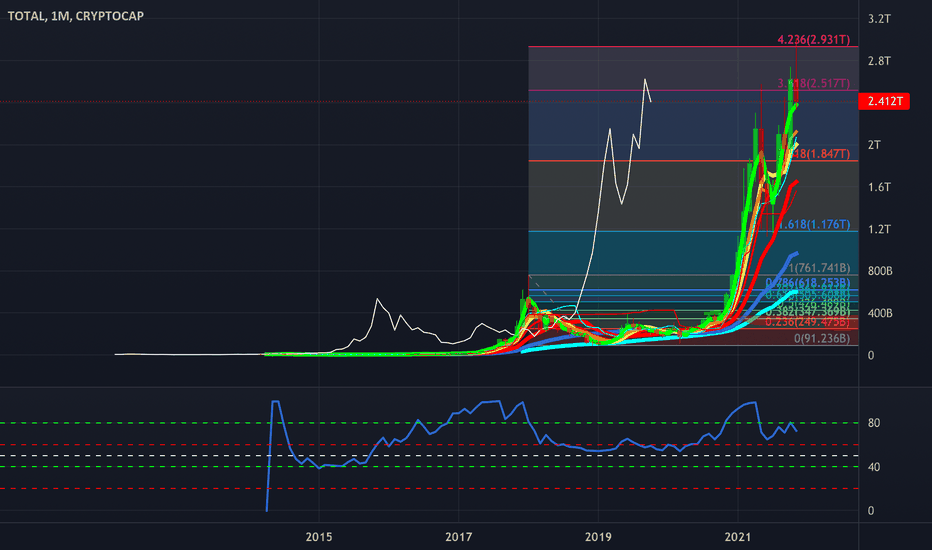The image size is (932, 550).
Task: Click the 2021 label on the time axis
Action: coord(738,537)
